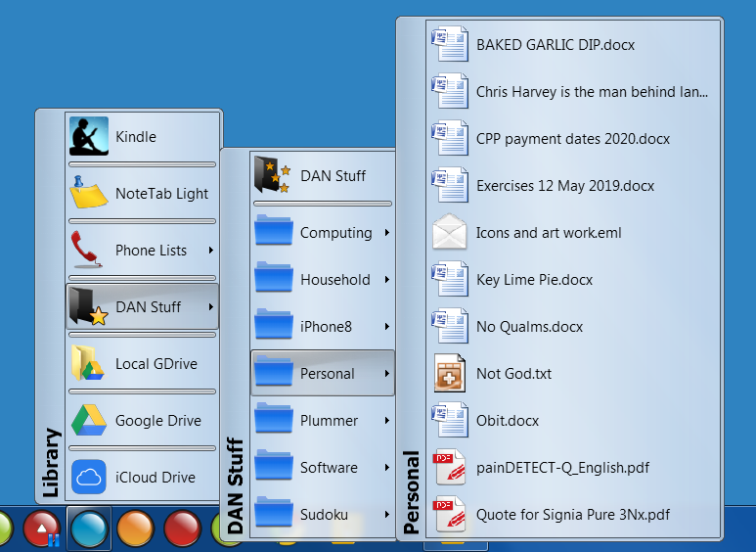
Task: Click the blue orb taskbar button
Action: click(x=89, y=528)
